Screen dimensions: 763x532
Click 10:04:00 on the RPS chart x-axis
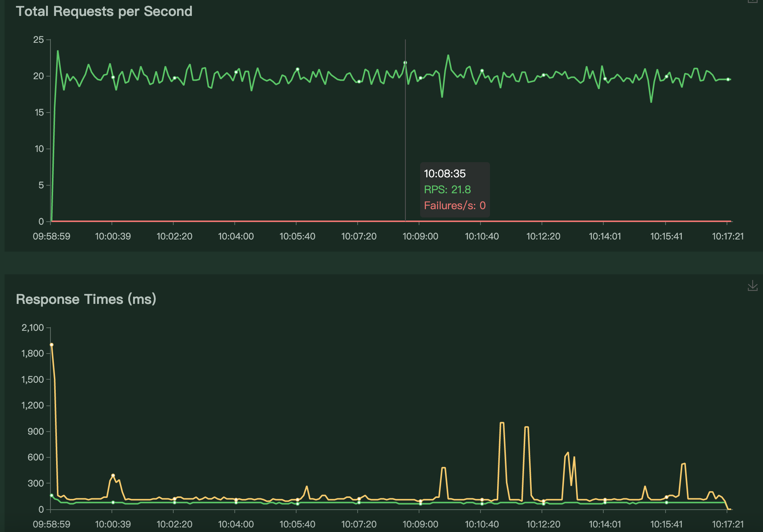click(236, 236)
